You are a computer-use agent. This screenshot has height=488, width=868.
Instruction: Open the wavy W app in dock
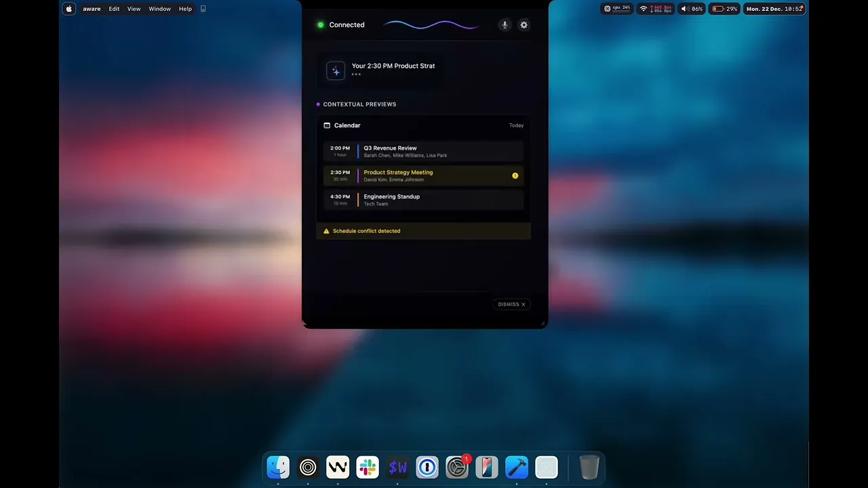click(338, 467)
